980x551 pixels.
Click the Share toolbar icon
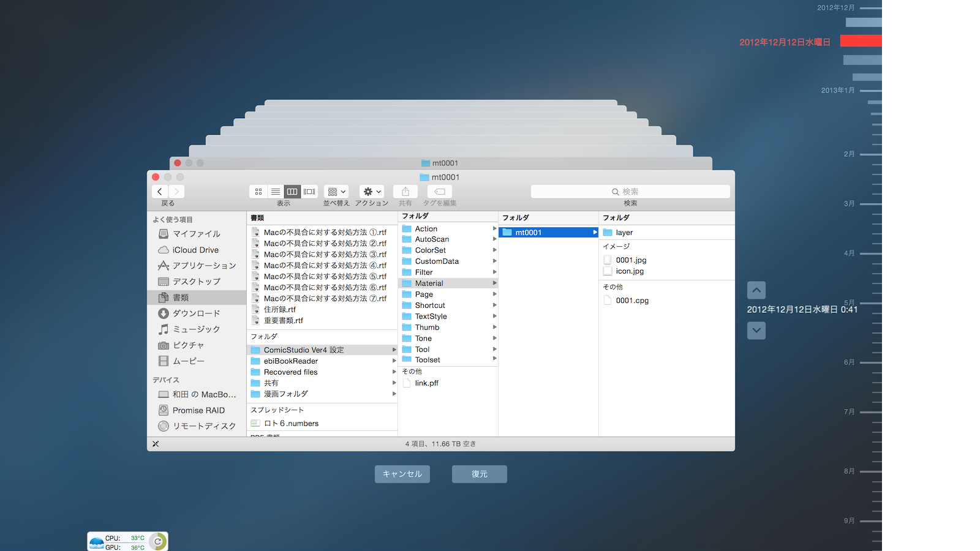405,192
